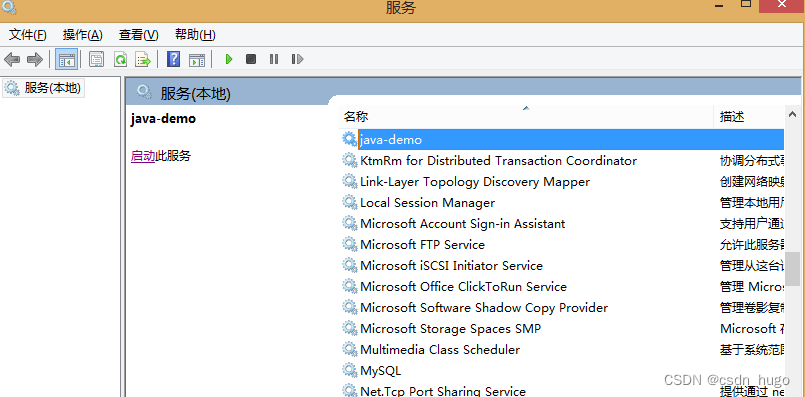Click the 允许此服务 description cell
The image size is (805, 397).
click(x=752, y=245)
